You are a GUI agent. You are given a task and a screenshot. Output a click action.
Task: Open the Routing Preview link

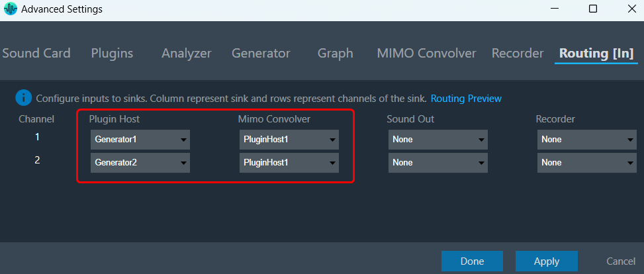pyautogui.click(x=466, y=99)
